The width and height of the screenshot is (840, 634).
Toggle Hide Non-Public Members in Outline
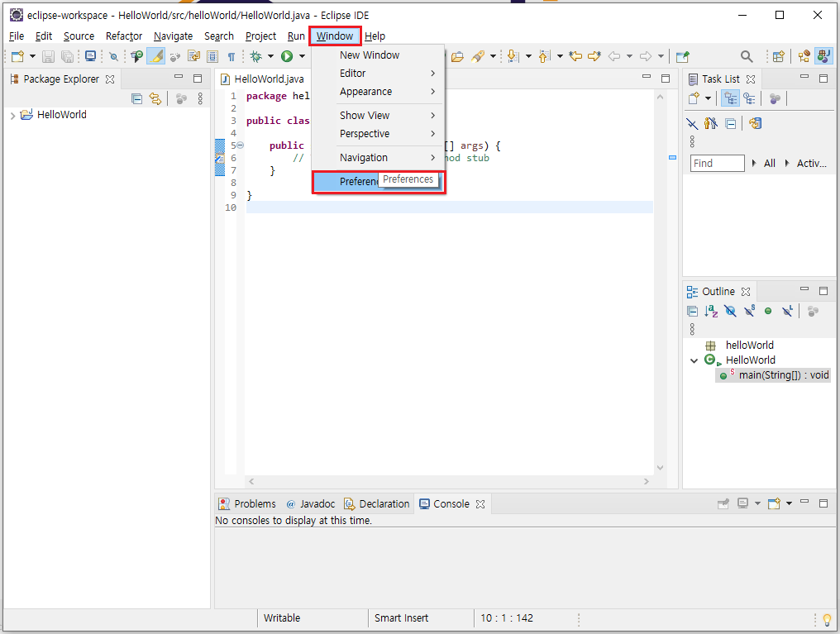coord(768,311)
